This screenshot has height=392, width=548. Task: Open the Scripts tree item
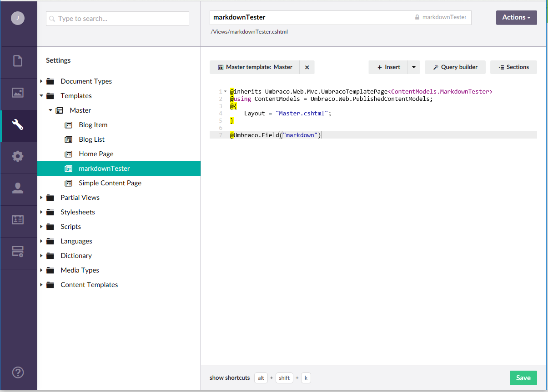71,227
